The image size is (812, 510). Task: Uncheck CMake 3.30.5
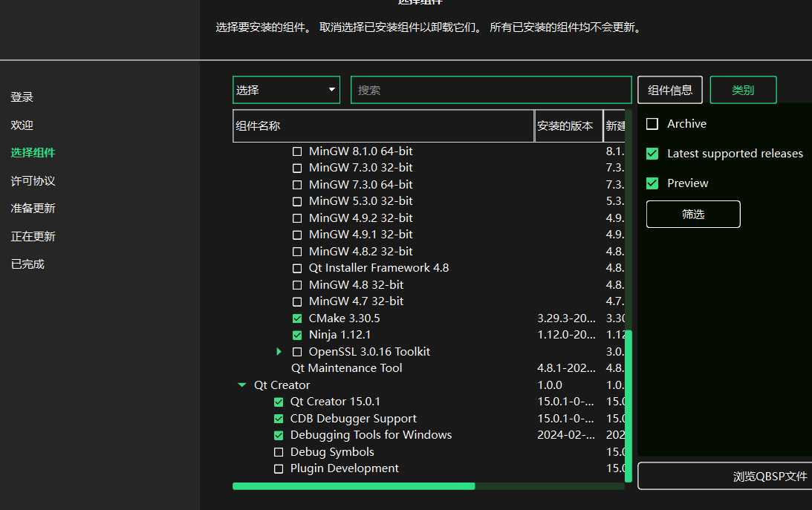297,318
